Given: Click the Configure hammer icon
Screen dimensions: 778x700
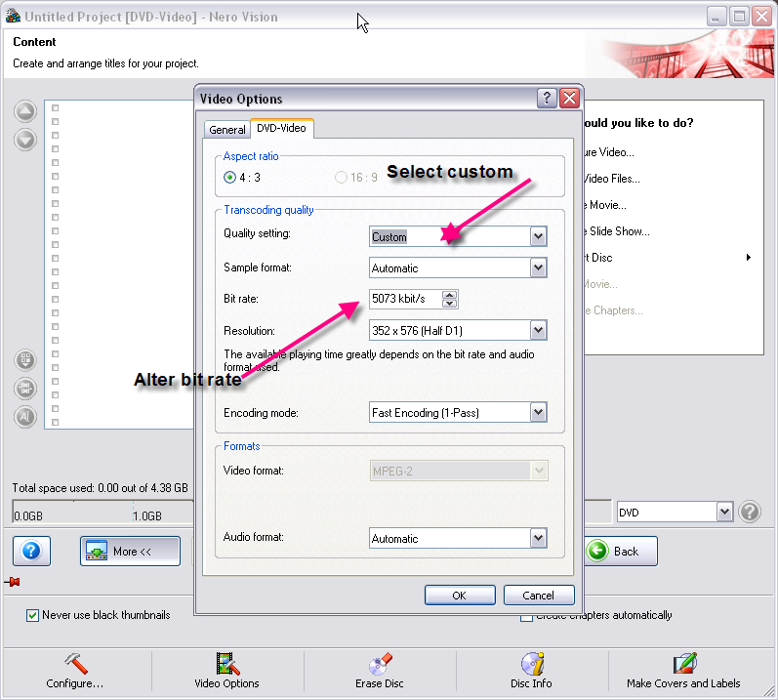Looking at the screenshot, I should tap(75, 664).
